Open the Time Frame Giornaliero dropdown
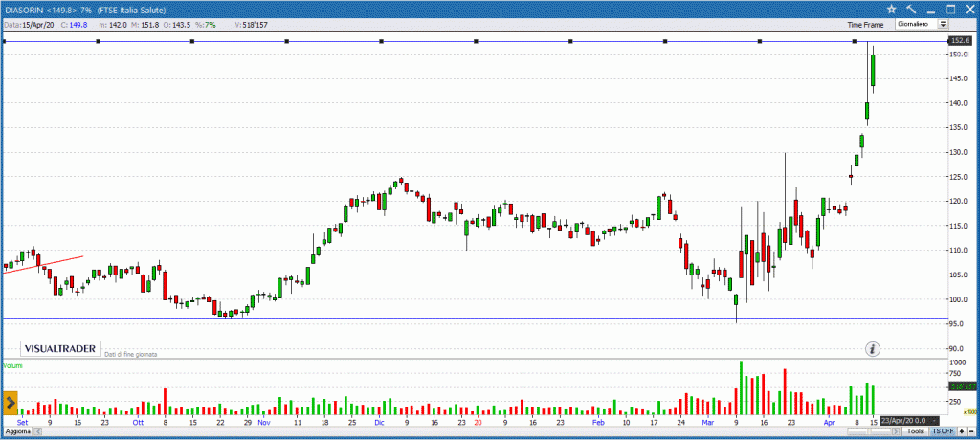Viewport: 980px width, 440px height. point(922,24)
